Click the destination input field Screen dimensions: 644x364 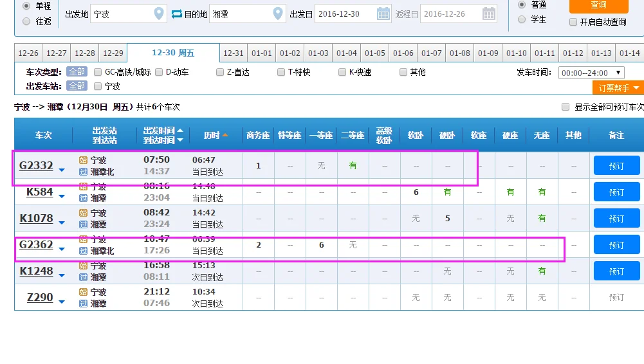click(248, 14)
